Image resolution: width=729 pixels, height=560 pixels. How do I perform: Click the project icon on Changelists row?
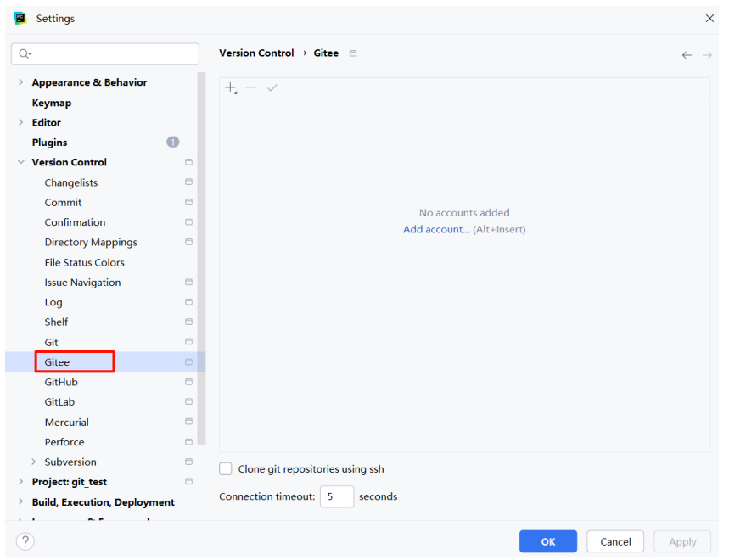188,182
